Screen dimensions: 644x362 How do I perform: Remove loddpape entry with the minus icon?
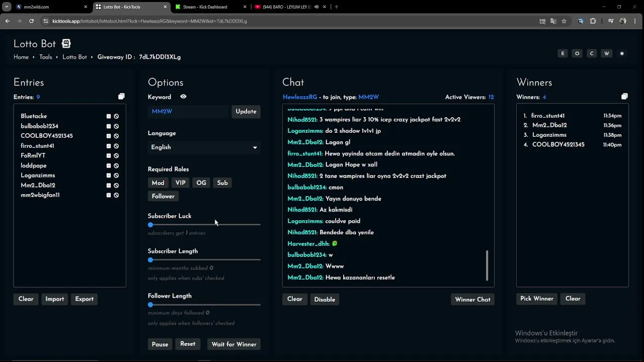(x=109, y=165)
